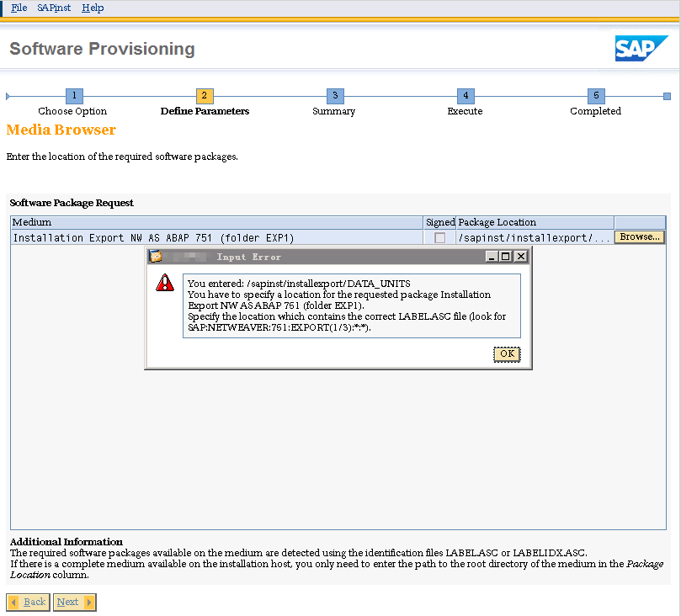Close the Input Error dialog
This screenshot has width=681, height=616.
tap(521, 257)
